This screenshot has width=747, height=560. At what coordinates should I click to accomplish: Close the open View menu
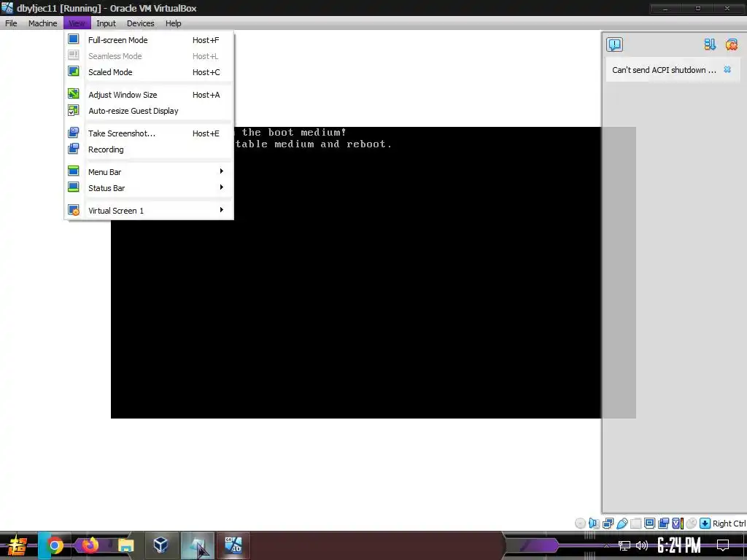(x=76, y=23)
